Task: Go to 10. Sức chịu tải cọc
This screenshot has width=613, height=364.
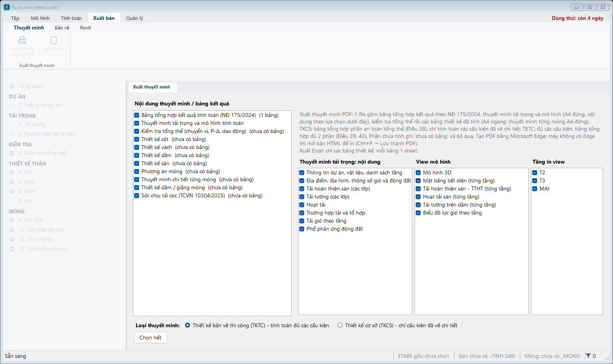Action: click(41, 230)
